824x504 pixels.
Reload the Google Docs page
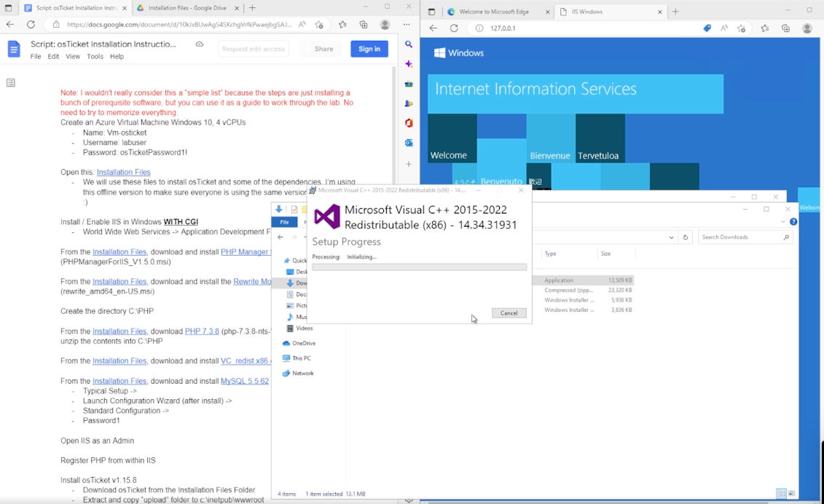pyautogui.click(x=31, y=24)
